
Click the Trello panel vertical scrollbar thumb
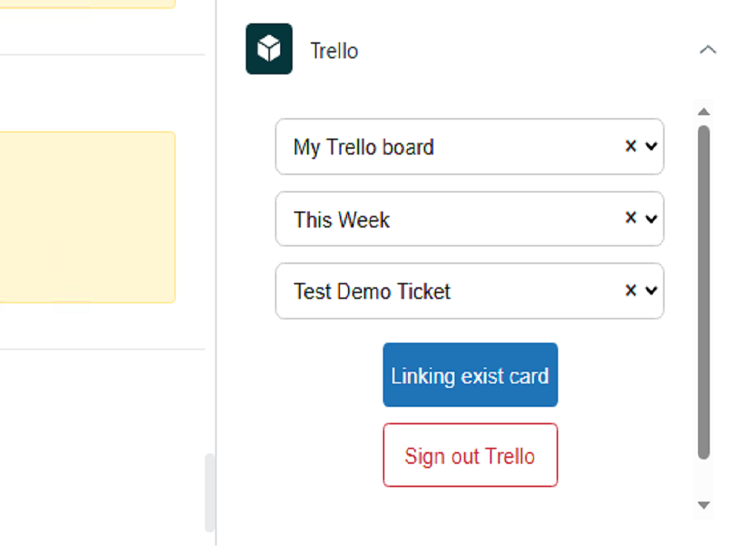tap(703, 292)
